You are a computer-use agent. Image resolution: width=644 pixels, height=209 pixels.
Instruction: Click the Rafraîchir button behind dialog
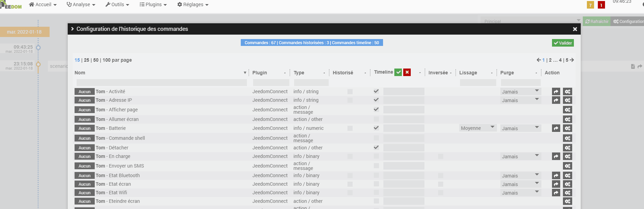[597, 21]
